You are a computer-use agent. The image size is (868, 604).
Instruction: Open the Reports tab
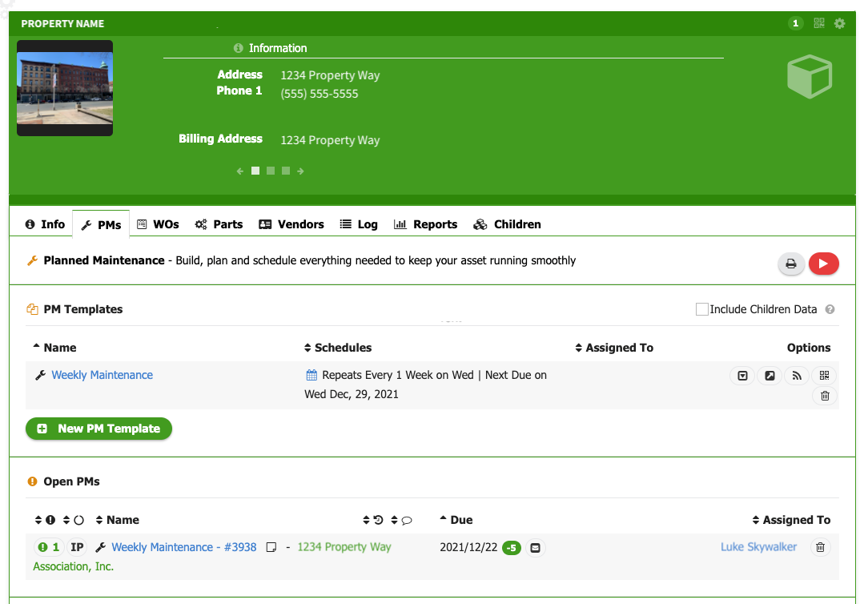[426, 224]
